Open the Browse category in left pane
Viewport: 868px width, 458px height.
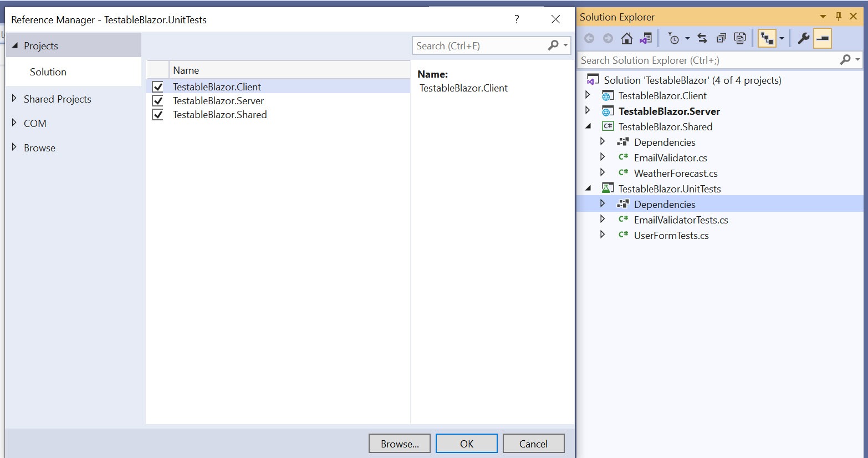[x=39, y=147]
